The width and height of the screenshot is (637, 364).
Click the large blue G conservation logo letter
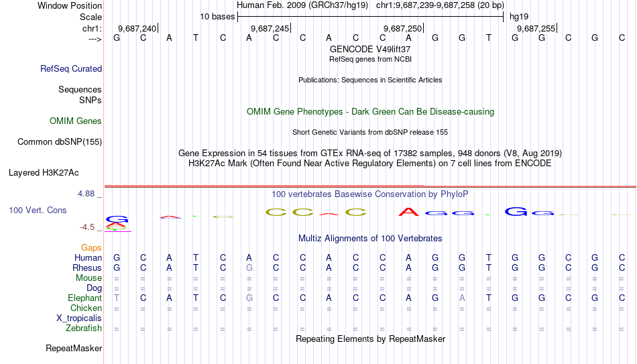(516, 212)
